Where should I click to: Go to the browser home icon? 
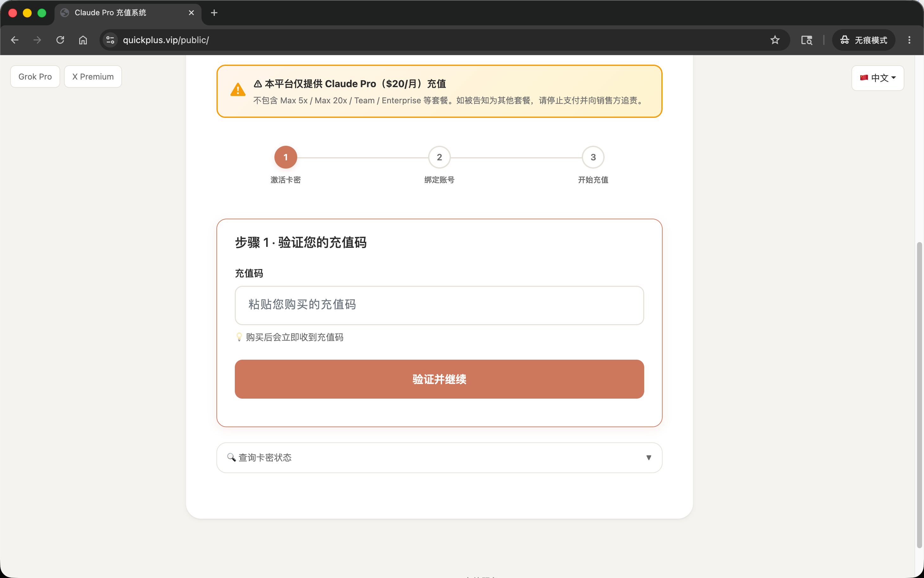click(x=83, y=40)
